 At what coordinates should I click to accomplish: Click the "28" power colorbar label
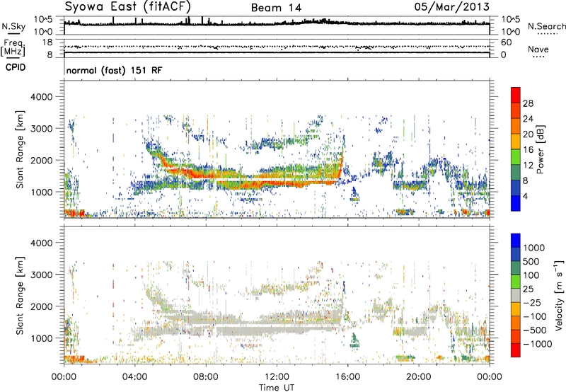click(528, 103)
